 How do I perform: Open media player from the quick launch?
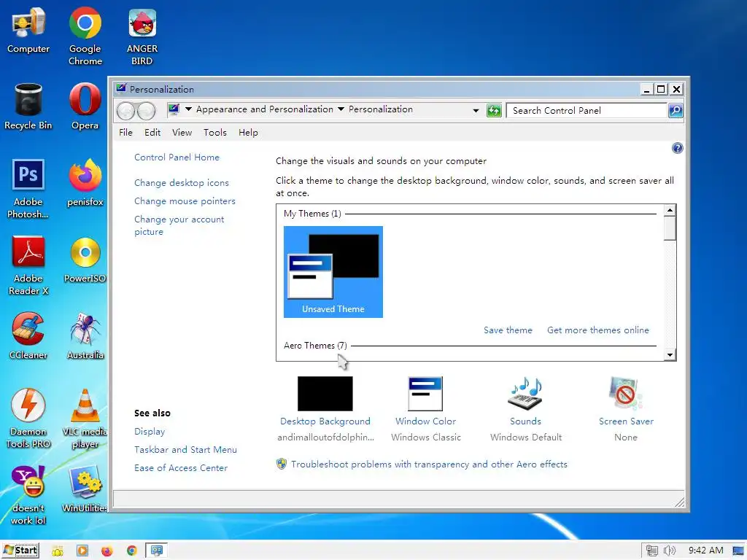pos(82,551)
